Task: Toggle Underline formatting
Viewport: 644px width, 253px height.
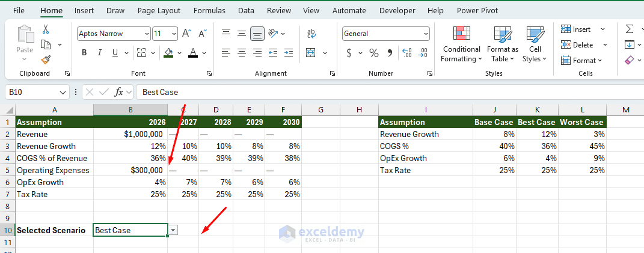Action: coord(115,52)
